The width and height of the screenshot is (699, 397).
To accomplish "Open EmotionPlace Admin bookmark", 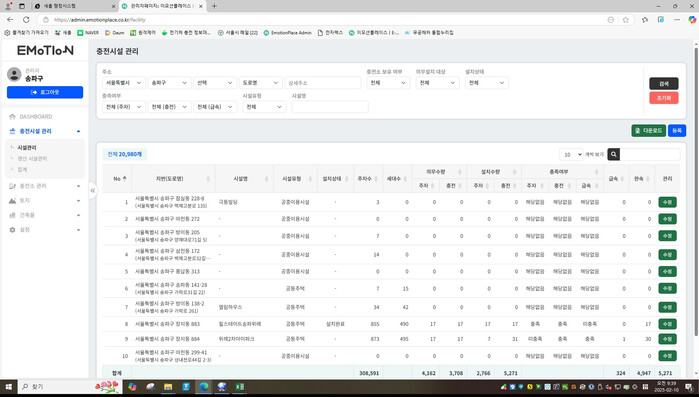I will click(x=288, y=33).
